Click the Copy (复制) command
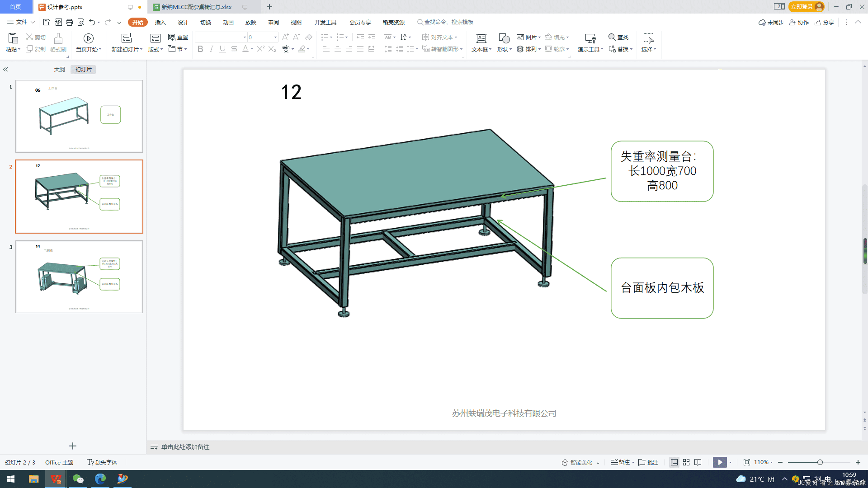 tap(36, 49)
